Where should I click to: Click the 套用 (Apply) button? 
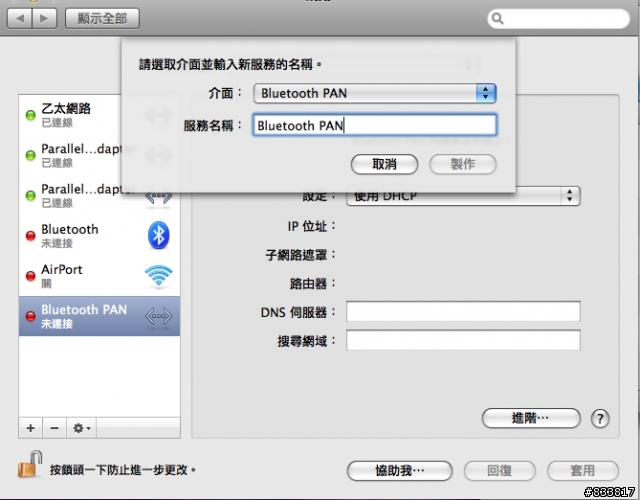coord(582,471)
